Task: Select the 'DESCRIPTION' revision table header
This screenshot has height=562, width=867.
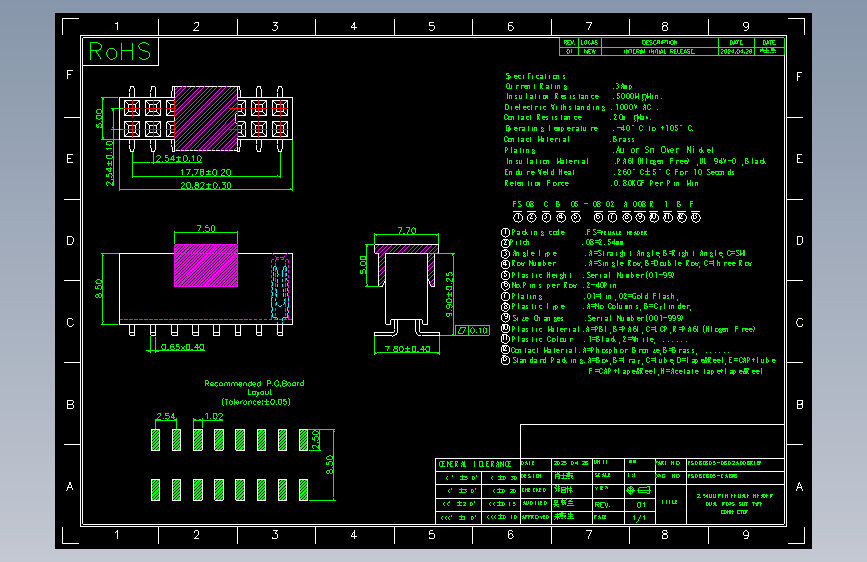Action: click(660, 42)
